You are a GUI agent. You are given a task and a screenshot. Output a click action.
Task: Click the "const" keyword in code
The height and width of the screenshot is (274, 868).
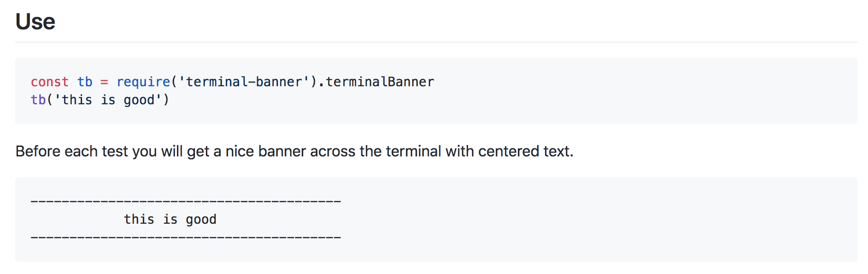pos(50,82)
